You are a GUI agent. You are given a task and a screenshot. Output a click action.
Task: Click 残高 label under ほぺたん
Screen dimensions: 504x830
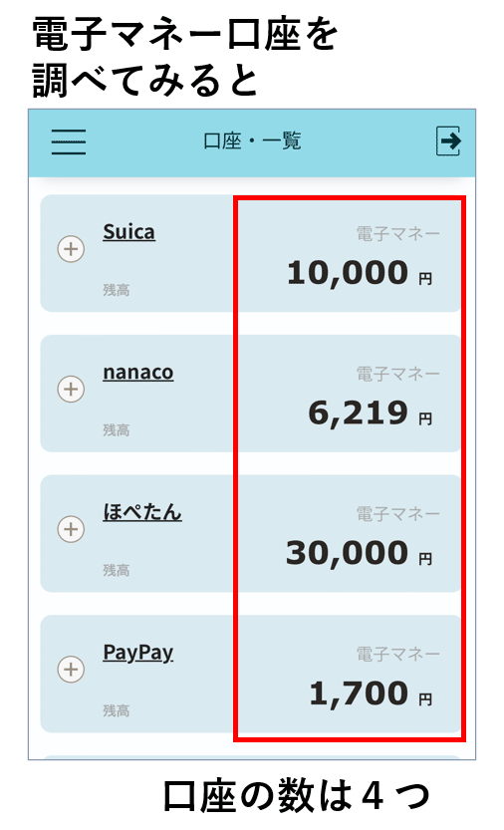point(117,570)
